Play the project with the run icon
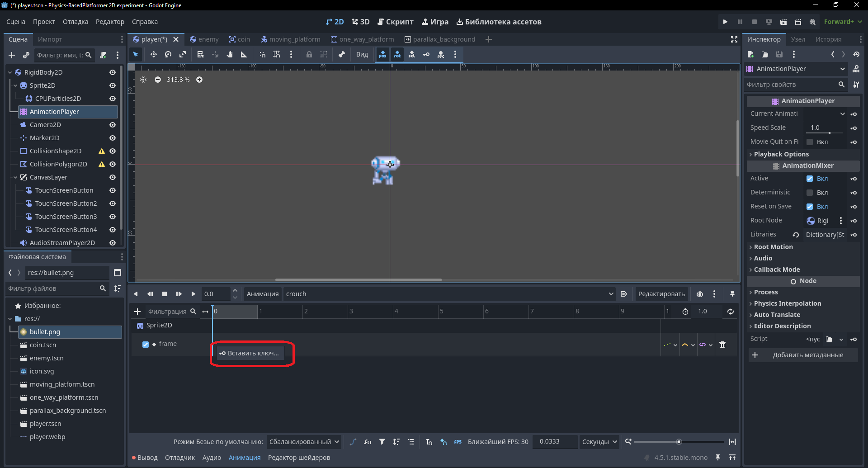 [x=725, y=22]
